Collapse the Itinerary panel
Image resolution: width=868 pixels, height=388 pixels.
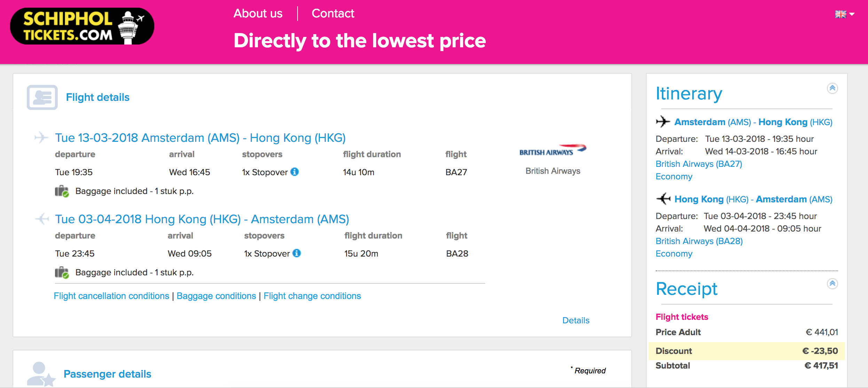832,88
